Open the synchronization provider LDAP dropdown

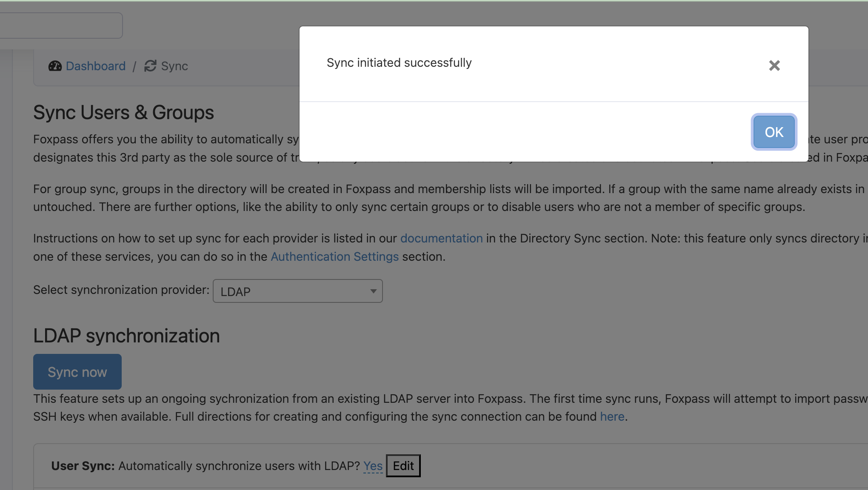click(x=297, y=291)
